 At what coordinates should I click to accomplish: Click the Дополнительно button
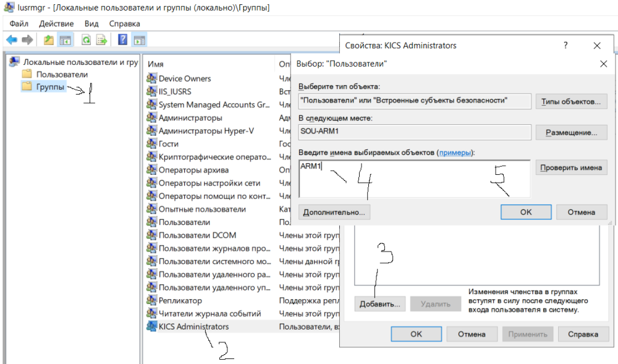[x=334, y=213]
